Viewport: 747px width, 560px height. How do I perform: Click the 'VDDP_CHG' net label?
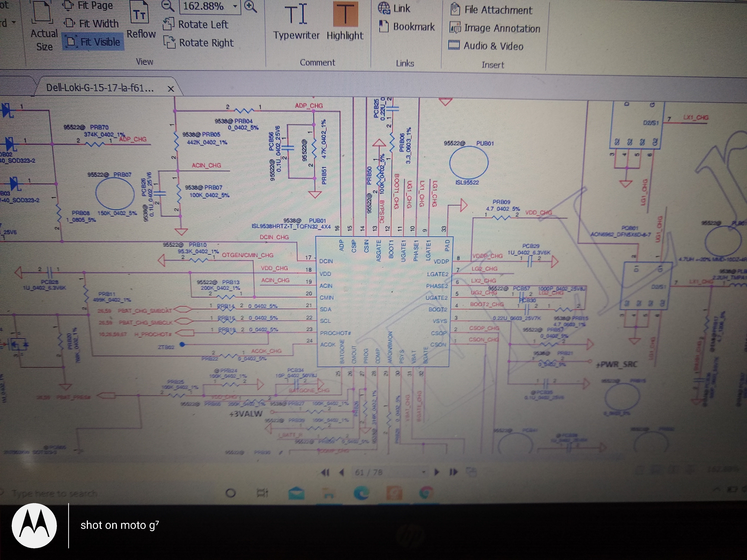click(487, 256)
